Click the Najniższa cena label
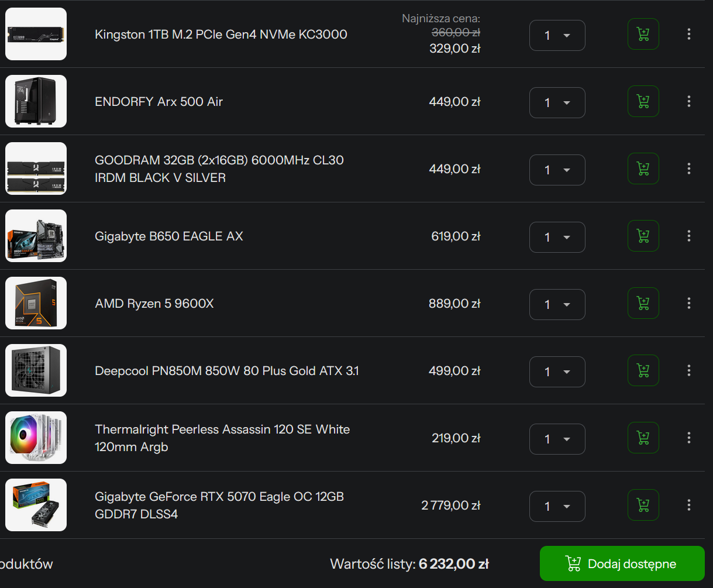Viewport: 713px width, 588px height. point(441,19)
